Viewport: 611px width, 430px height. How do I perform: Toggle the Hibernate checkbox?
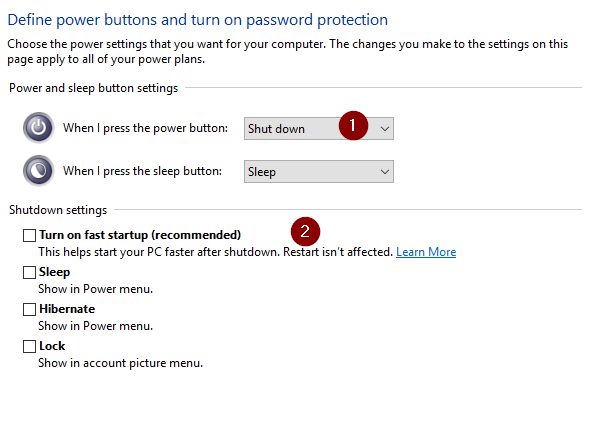click(29, 309)
